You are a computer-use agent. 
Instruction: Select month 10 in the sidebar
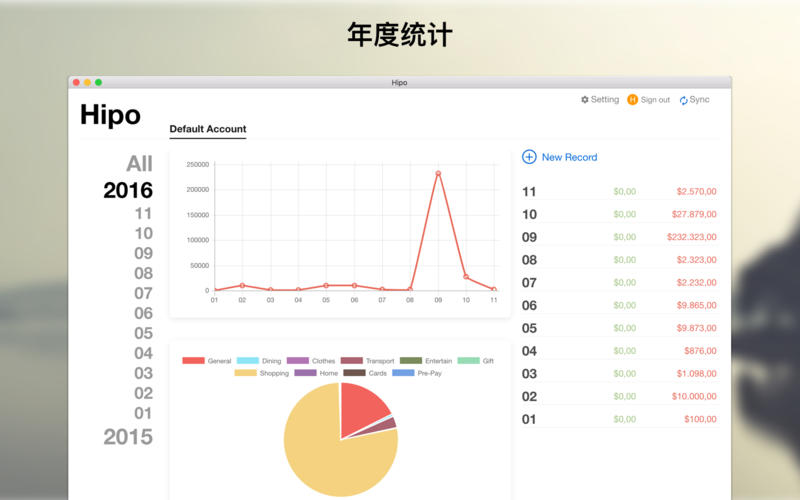pos(143,233)
